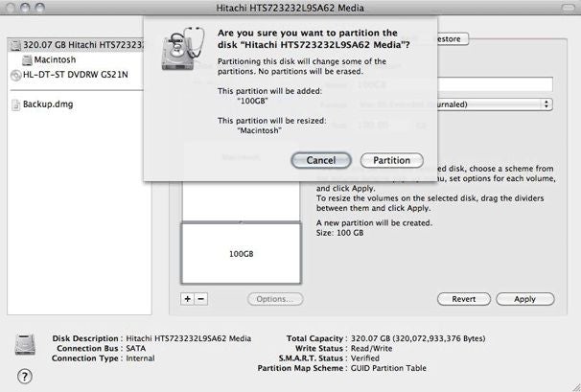581x392 pixels.
Task: Click the Backup.dmg file icon
Action: [x=16, y=104]
